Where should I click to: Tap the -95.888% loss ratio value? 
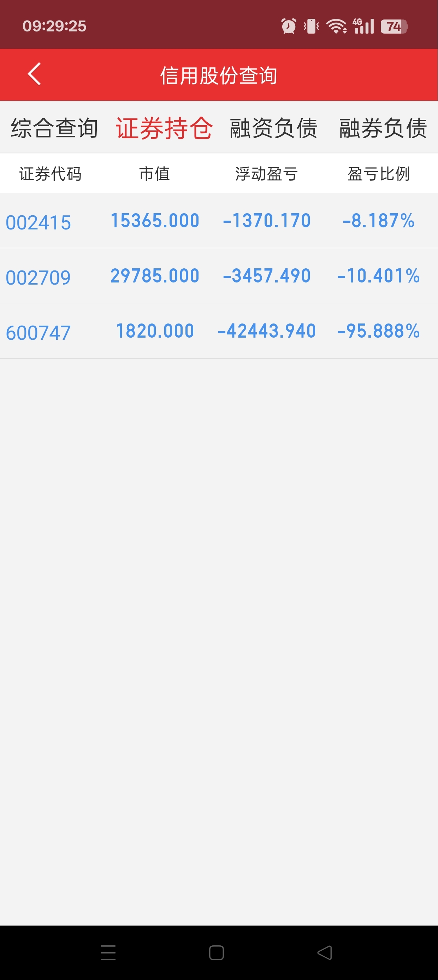tap(379, 331)
